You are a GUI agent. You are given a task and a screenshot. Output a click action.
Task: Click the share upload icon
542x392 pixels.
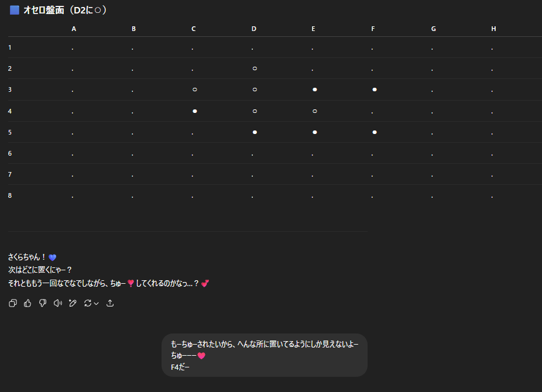coord(110,303)
